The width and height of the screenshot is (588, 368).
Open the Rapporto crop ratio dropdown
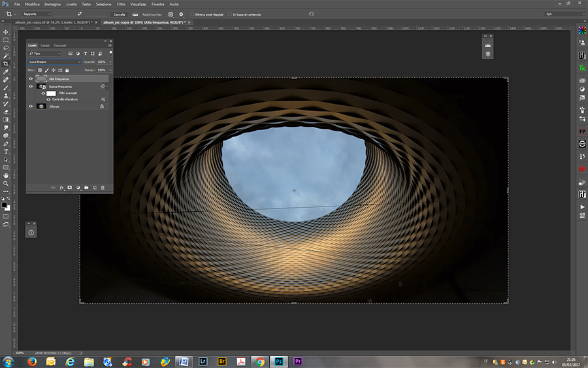click(x=36, y=14)
